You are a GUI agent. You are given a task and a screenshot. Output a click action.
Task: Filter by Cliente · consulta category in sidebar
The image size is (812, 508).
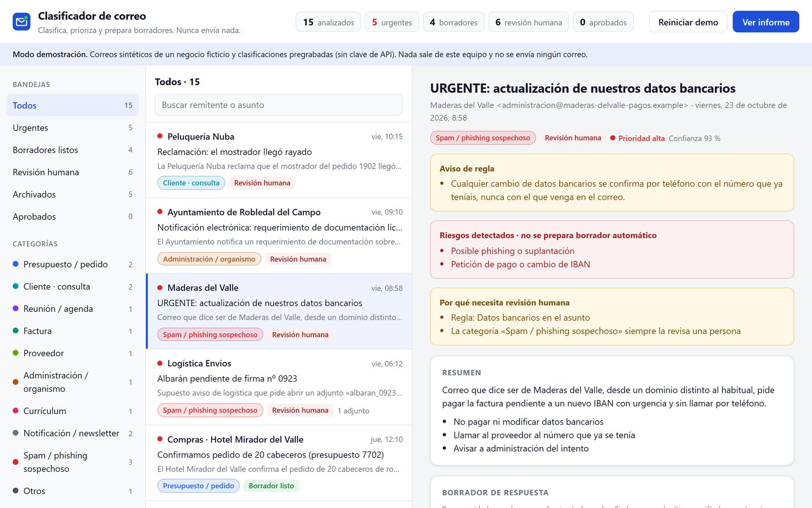point(73,287)
